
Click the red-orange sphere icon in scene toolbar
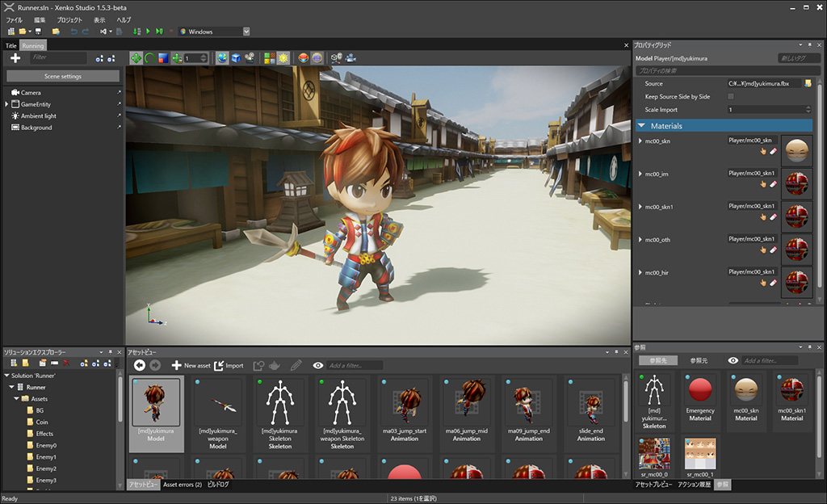pyautogui.click(x=304, y=58)
